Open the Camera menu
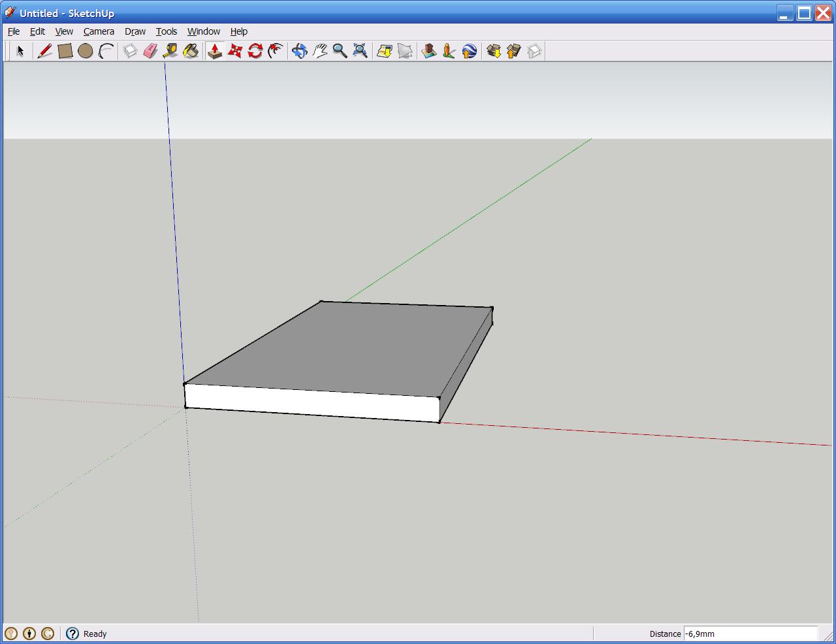Image resolution: width=836 pixels, height=644 pixels. point(99,31)
